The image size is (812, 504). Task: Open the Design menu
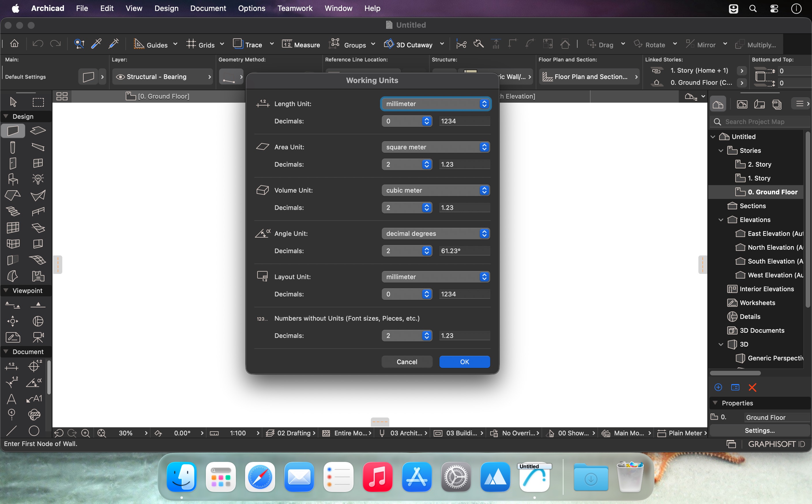(166, 8)
